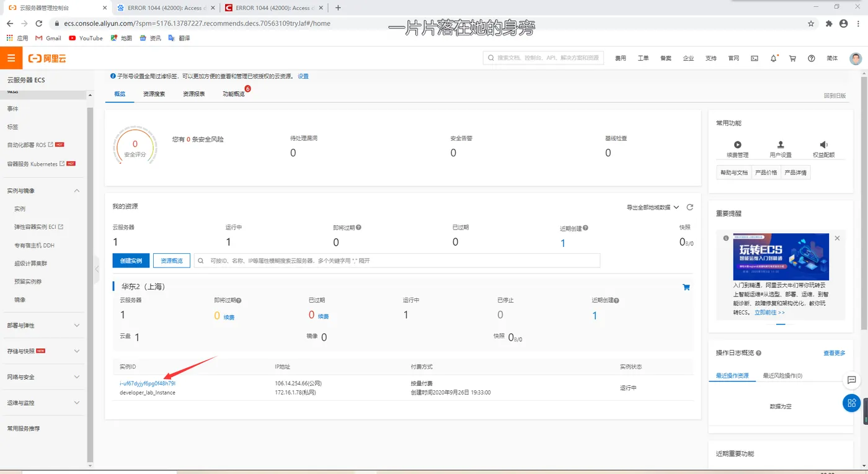The image size is (868, 474).
Task: Open the orange hamburger navigation menu
Action: [x=11, y=58]
